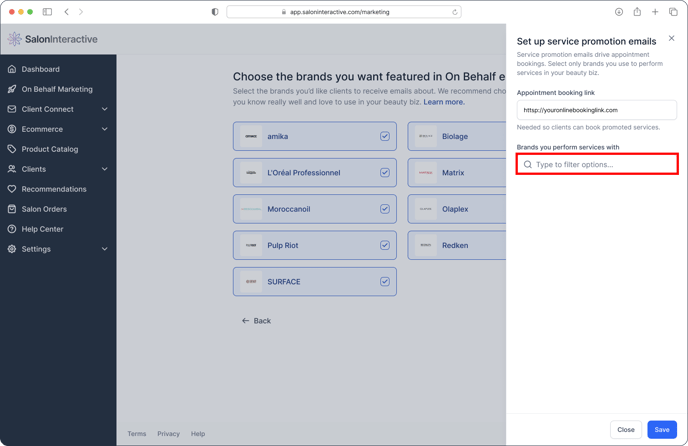Open the Terms footer link
The height and width of the screenshot is (446, 688).
[136, 434]
